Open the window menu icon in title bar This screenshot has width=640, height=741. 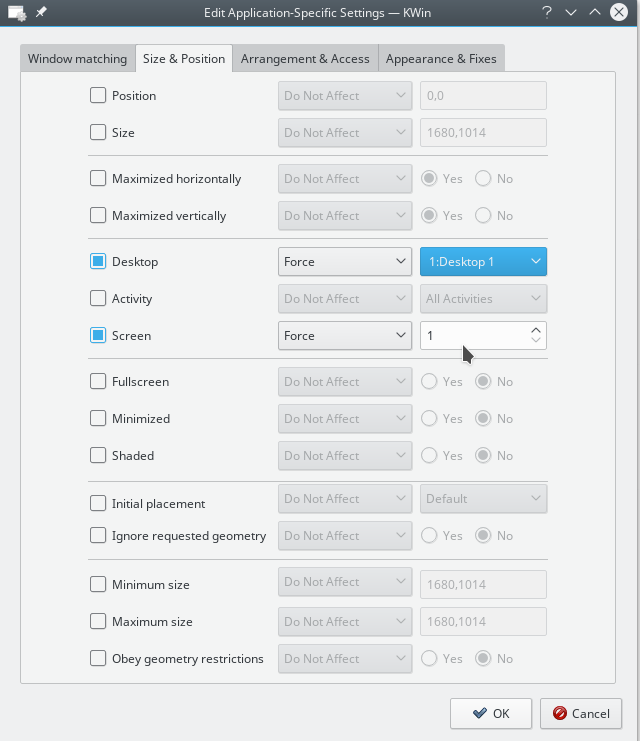17,14
